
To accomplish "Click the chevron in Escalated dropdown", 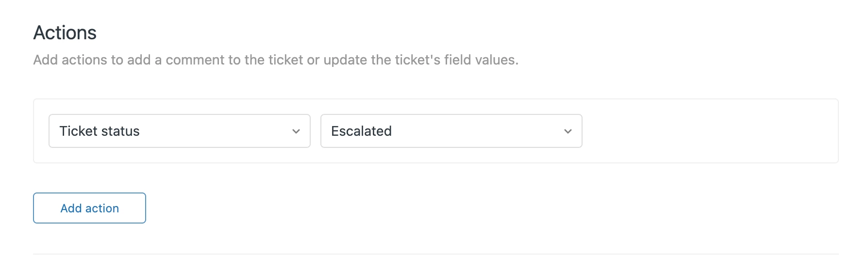I will coord(568,131).
